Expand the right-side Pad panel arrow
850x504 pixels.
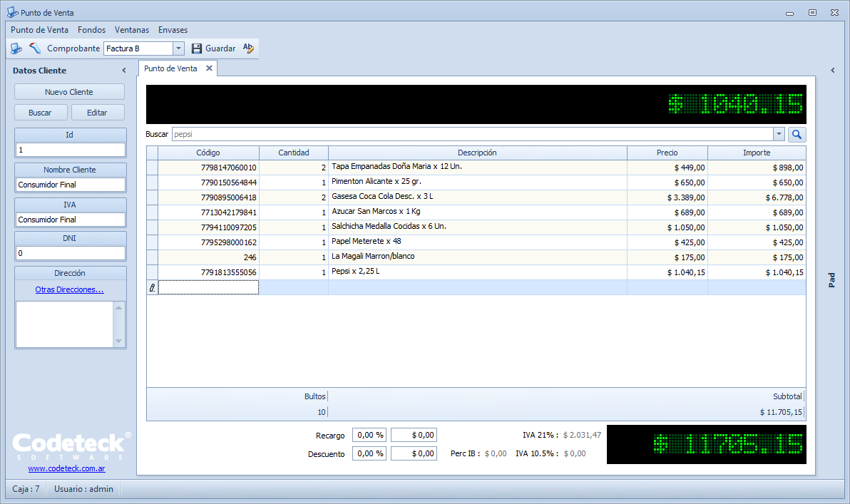pyautogui.click(x=833, y=70)
